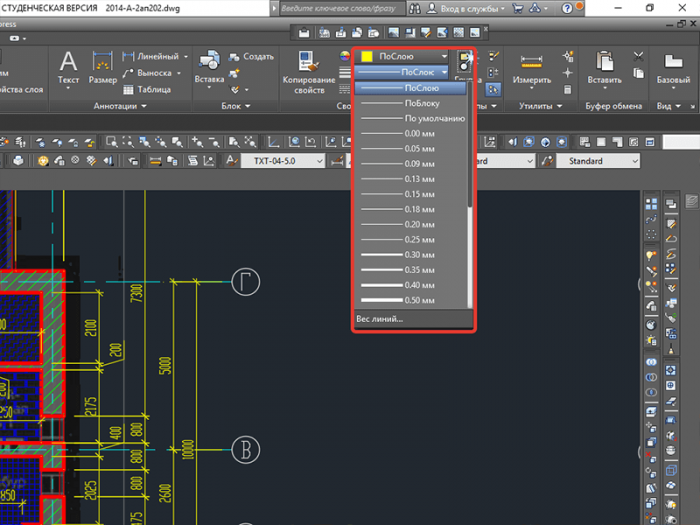Viewport: 700px width, 525px height.
Task: Open the object color ПоСлою dropdown
Action: 444,56
